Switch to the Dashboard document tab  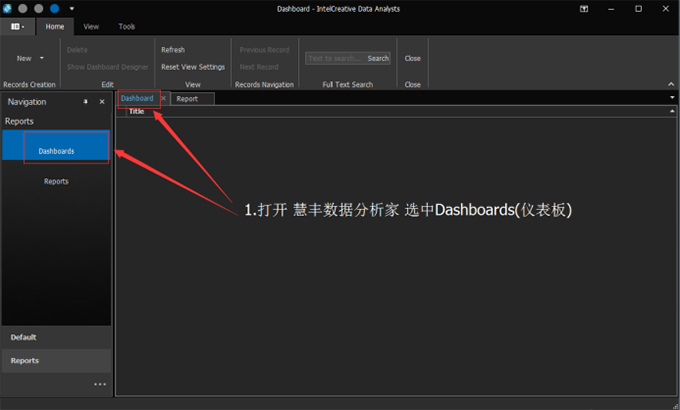coord(137,98)
